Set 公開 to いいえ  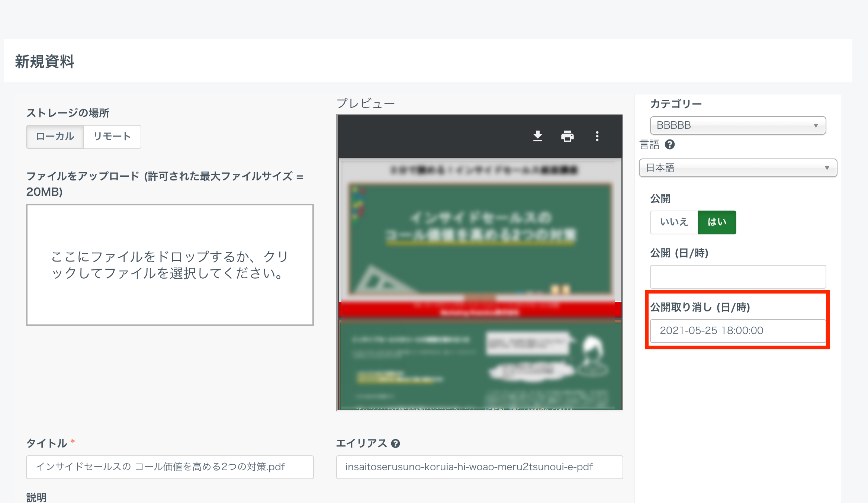673,222
